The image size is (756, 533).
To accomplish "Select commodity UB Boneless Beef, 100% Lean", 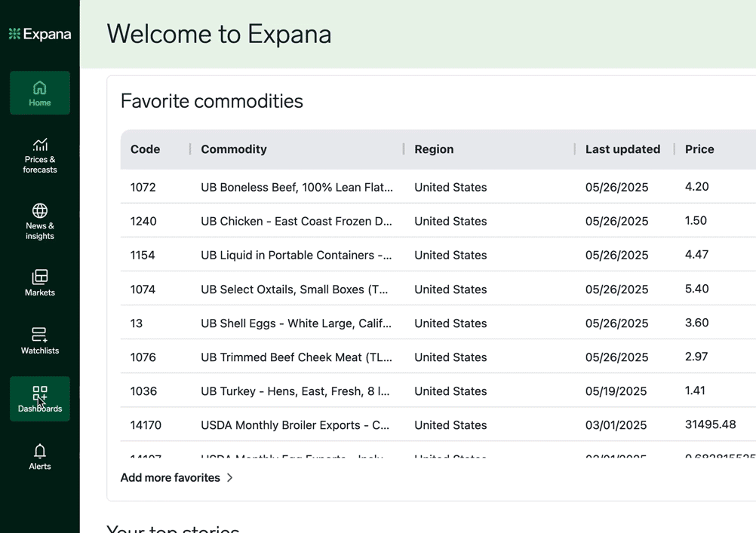I will coord(297,187).
